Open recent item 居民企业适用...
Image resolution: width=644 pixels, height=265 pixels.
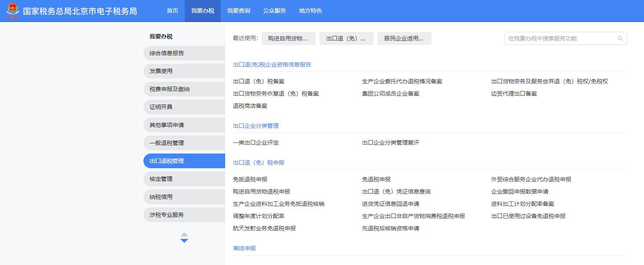click(405, 38)
